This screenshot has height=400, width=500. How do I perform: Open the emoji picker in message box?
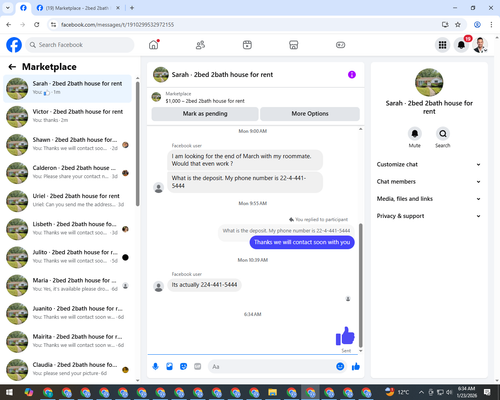(340, 367)
